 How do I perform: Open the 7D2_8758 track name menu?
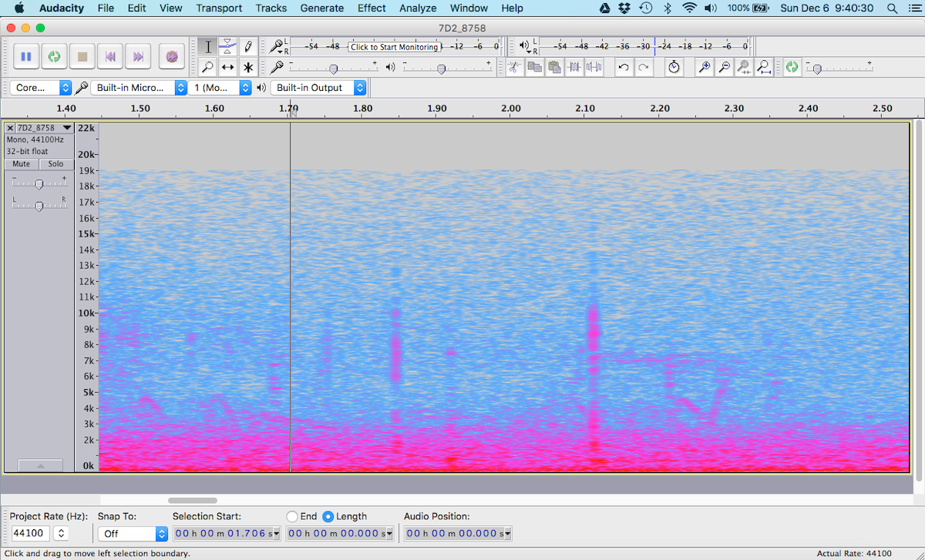click(43, 128)
